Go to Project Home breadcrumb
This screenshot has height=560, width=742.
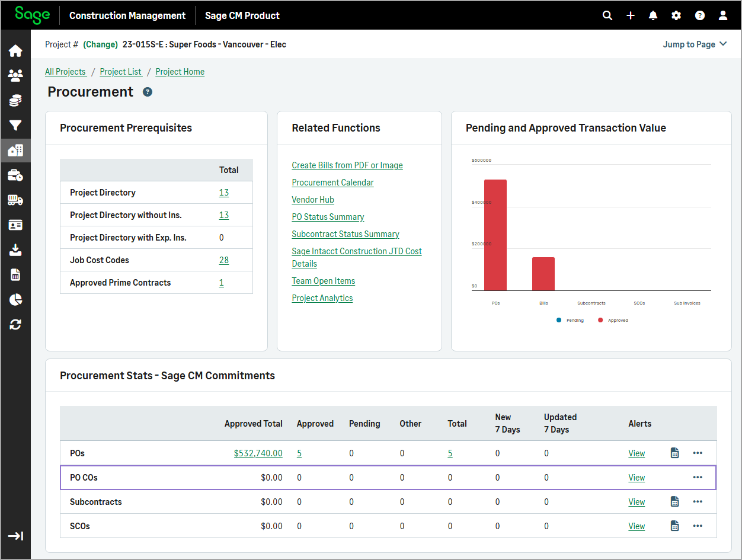[180, 72]
